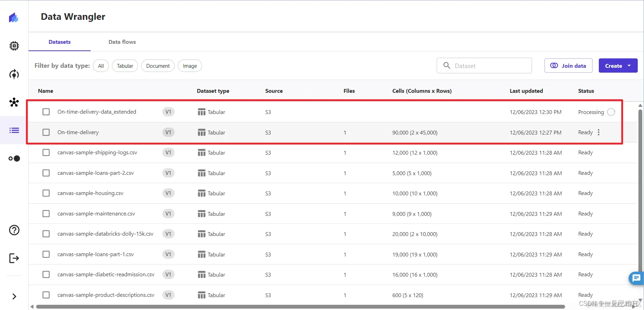Click Cells (Columns x Rows) column header

click(x=422, y=91)
